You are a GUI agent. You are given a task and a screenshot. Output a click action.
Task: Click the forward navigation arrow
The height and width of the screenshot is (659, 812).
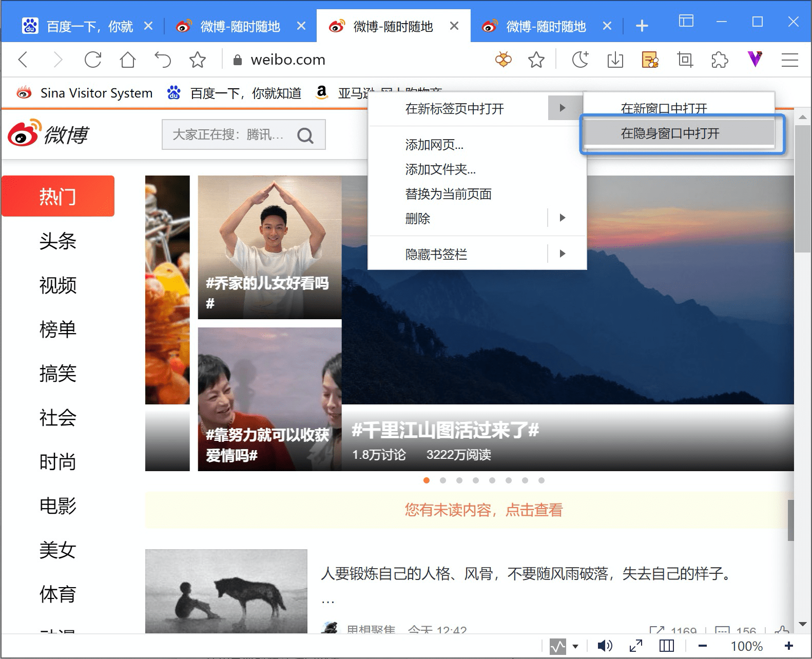click(x=58, y=60)
